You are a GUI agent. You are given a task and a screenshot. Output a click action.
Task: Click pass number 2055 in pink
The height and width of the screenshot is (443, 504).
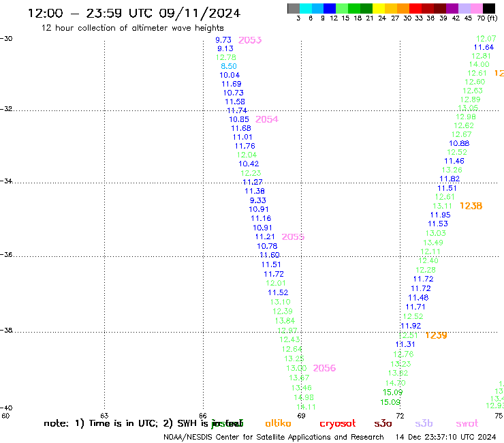(293, 236)
